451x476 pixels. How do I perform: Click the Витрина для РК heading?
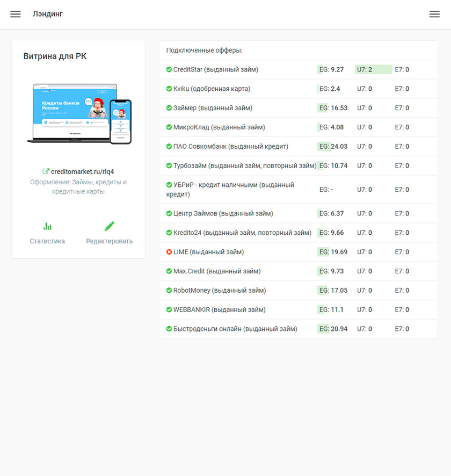(x=55, y=56)
